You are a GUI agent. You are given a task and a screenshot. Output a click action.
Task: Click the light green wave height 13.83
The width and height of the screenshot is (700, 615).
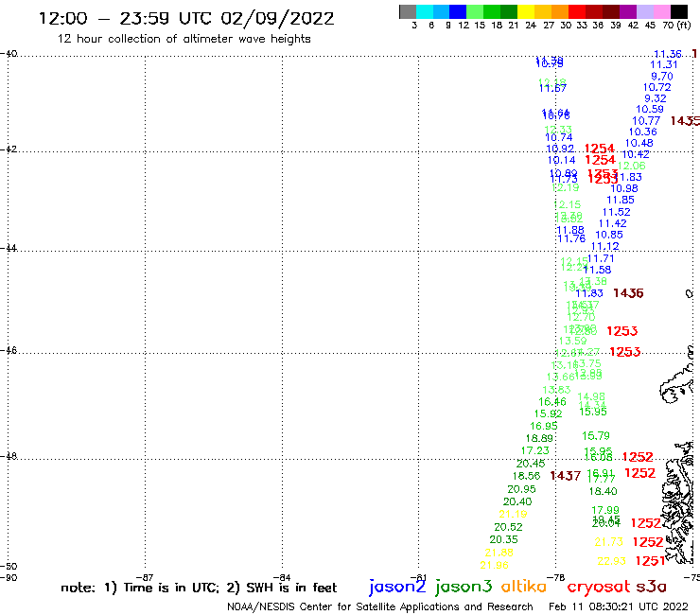click(x=556, y=390)
